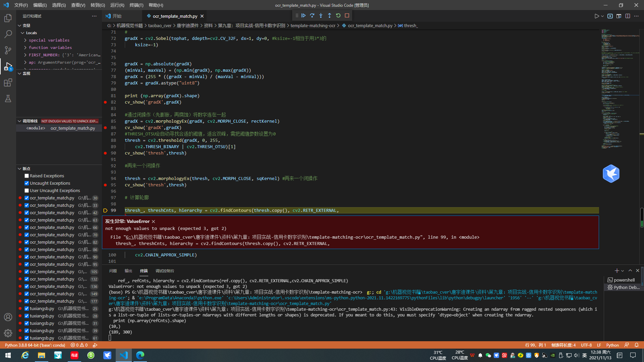
Task: Open the Testing flask view
Action: [x=8, y=99]
